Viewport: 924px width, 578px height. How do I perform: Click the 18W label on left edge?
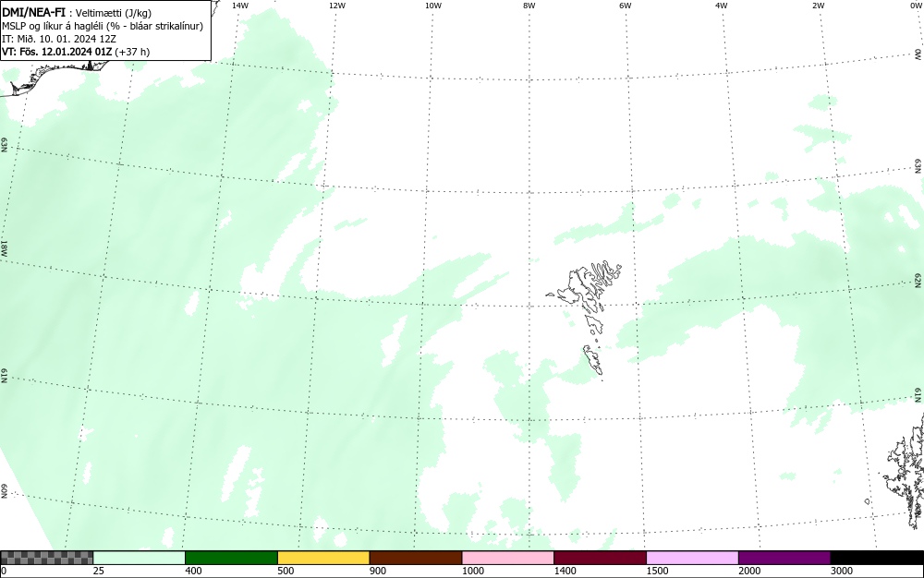point(4,247)
